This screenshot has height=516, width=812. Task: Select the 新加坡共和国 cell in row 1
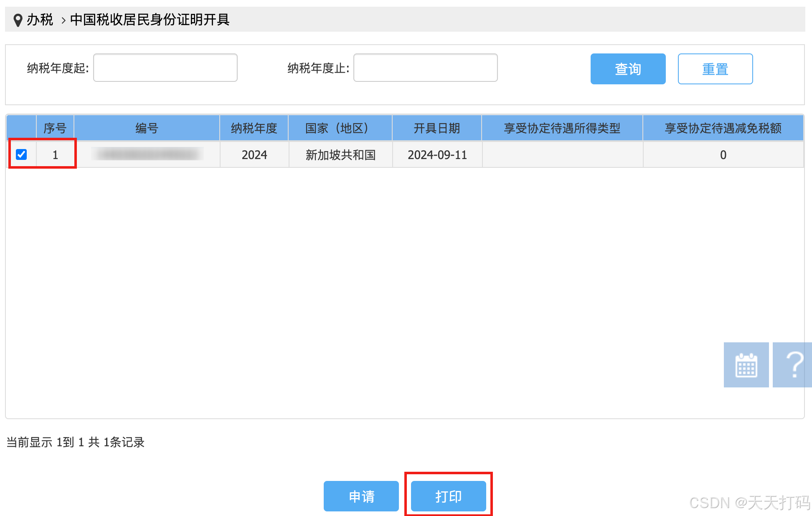[340, 155]
